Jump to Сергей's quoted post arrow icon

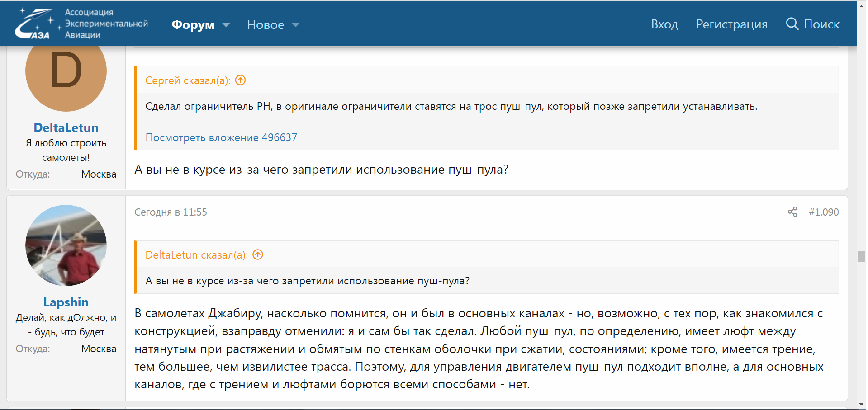(241, 80)
